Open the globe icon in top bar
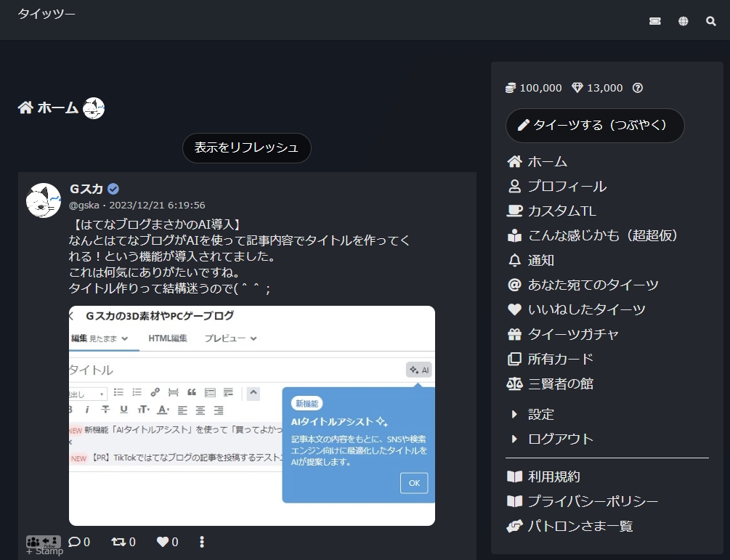Image resolution: width=730 pixels, height=560 pixels. 683,21
